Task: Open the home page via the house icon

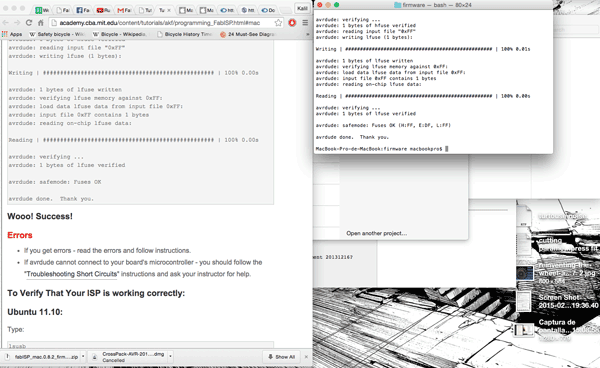Action: click(x=41, y=23)
